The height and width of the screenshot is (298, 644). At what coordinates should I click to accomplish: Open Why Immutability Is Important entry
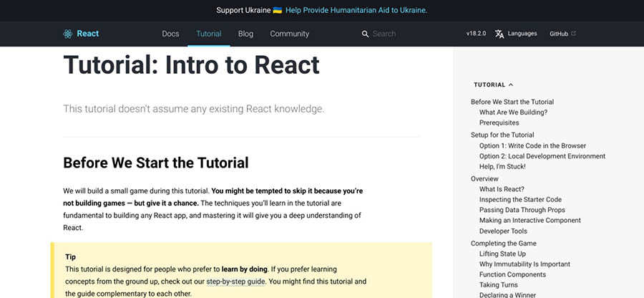coord(525,264)
